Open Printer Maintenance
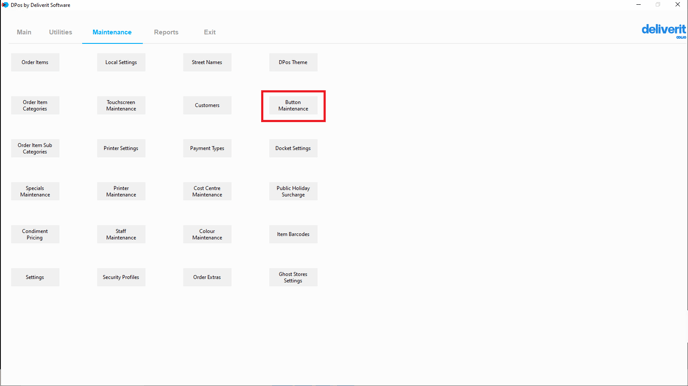The width and height of the screenshot is (688, 386). click(x=121, y=191)
